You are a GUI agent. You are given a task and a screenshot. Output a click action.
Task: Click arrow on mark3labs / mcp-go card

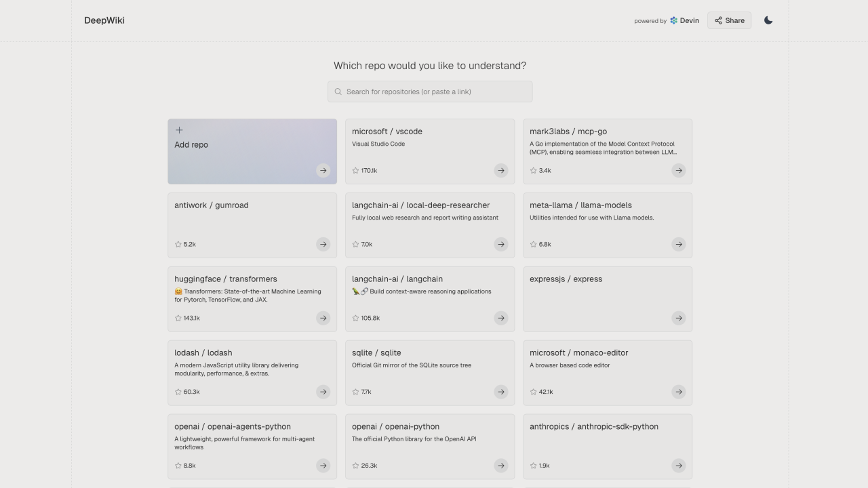(x=679, y=171)
